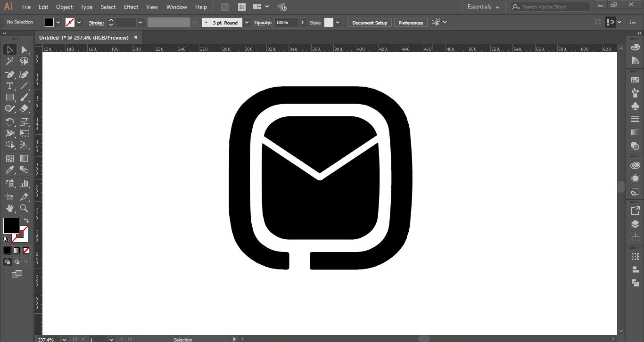Select the Artboard tool

click(x=9, y=196)
